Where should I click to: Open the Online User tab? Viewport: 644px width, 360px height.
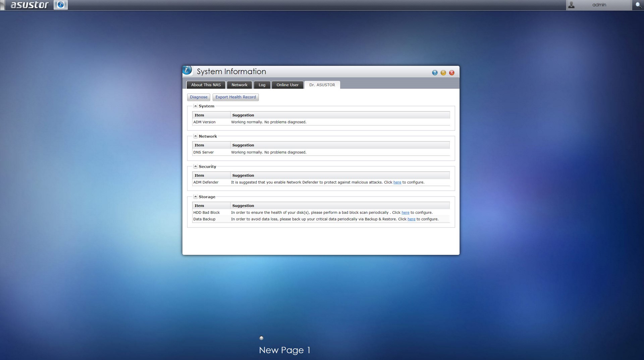pos(287,85)
